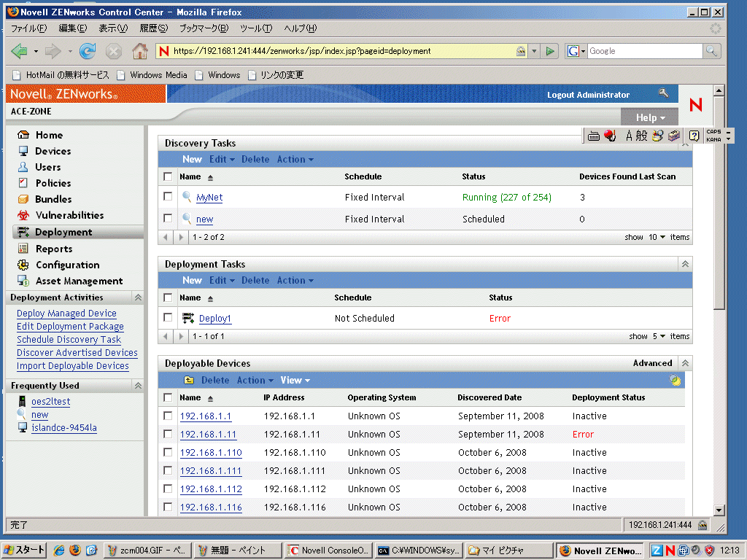Check the 'new' discovery task checkbox
The image size is (747, 560).
(168, 218)
